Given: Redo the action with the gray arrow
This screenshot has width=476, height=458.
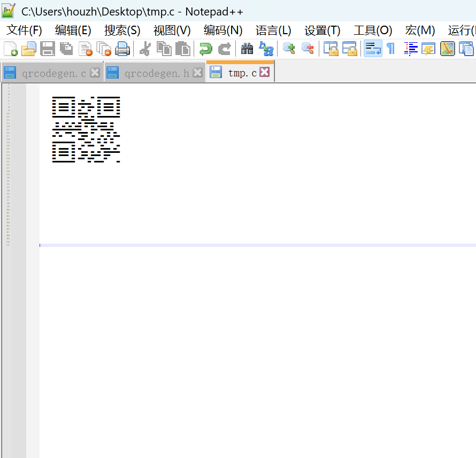Looking at the screenshot, I should [x=224, y=49].
